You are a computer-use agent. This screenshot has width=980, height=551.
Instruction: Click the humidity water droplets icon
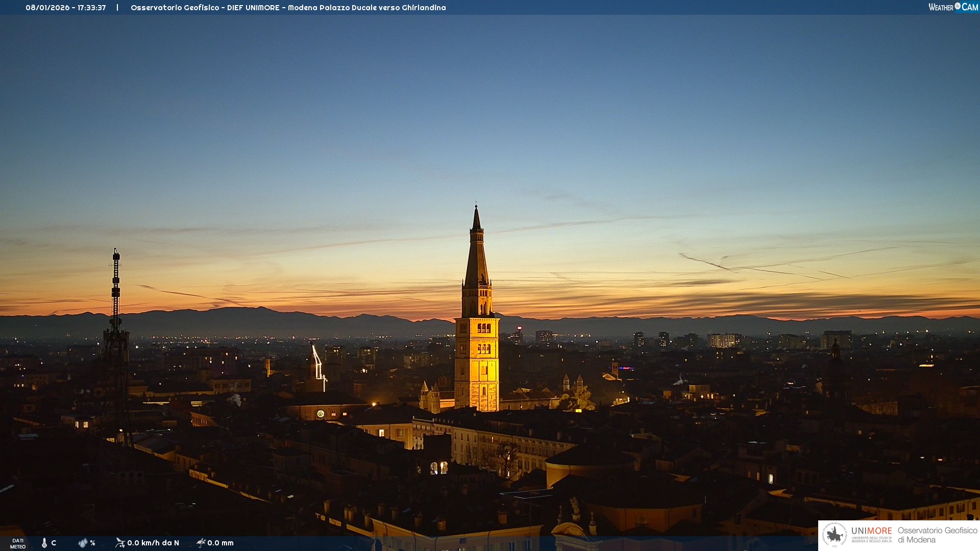(x=83, y=543)
